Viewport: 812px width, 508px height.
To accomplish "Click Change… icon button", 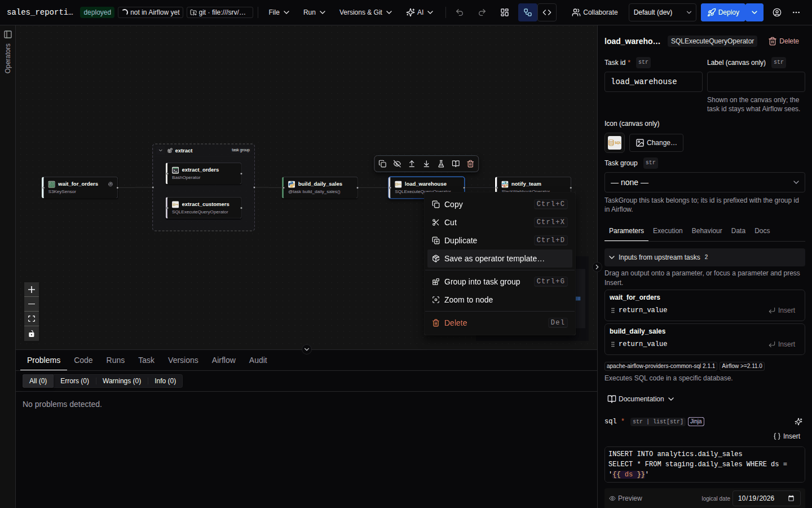I will pyautogui.click(x=656, y=143).
